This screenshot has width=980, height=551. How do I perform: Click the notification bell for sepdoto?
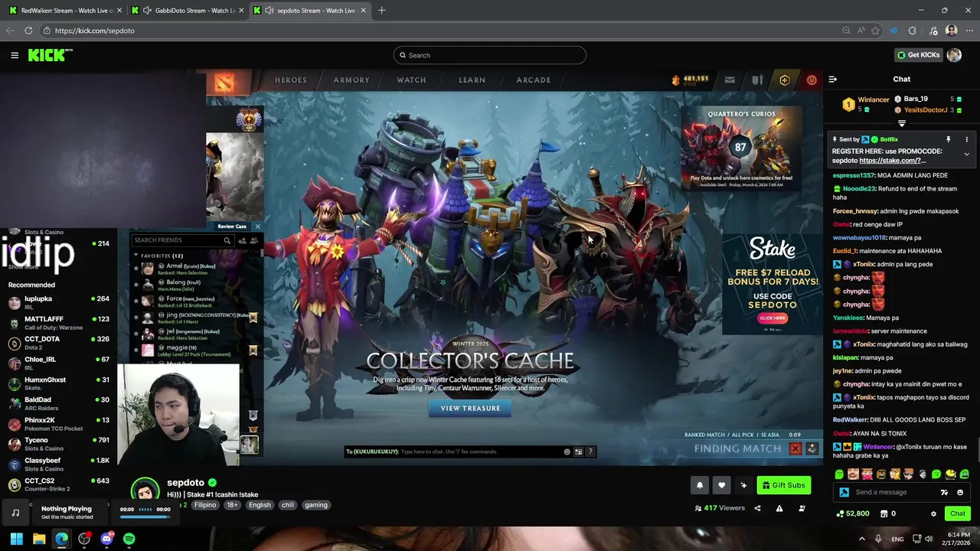pos(699,485)
